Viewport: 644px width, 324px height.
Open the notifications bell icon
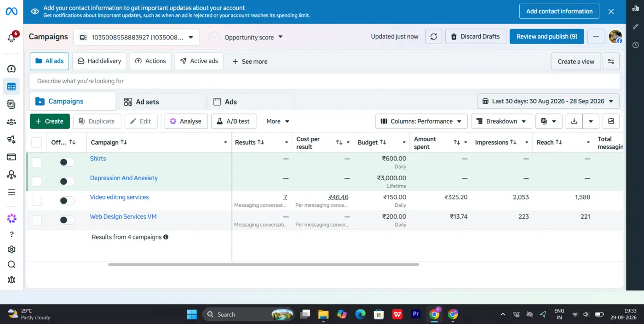tap(11, 38)
